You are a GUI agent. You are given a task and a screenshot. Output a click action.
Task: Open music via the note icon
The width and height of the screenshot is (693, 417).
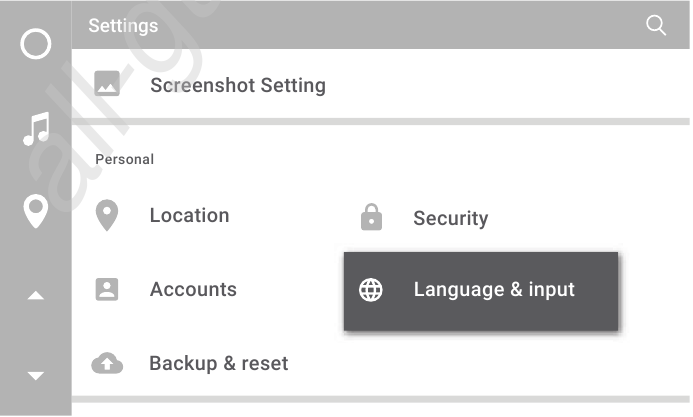36,129
